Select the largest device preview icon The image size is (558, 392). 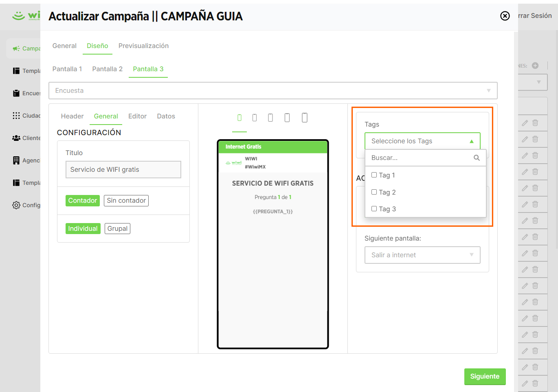coord(304,118)
